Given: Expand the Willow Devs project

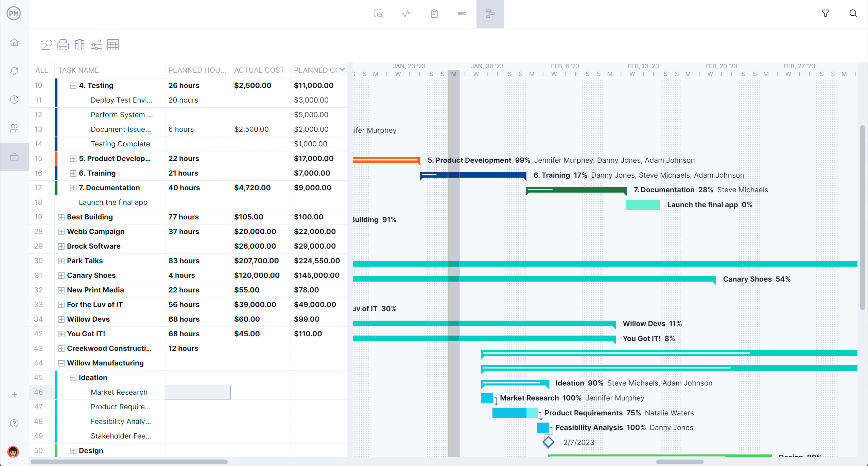Looking at the screenshot, I should pyautogui.click(x=61, y=319).
